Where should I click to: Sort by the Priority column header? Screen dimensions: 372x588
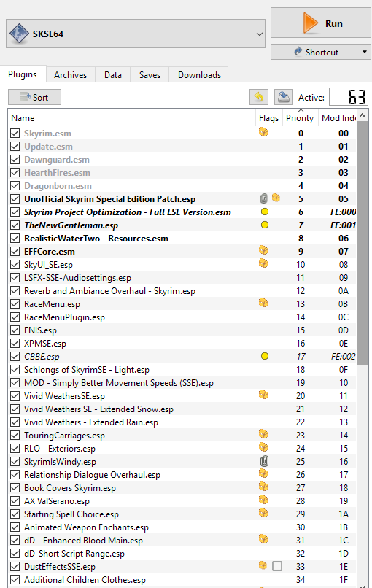click(x=300, y=118)
